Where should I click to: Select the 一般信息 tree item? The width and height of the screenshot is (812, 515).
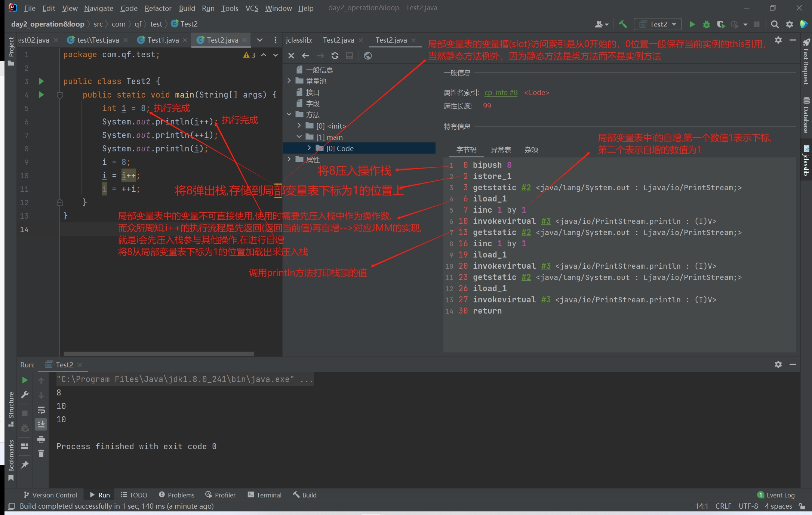click(x=319, y=70)
